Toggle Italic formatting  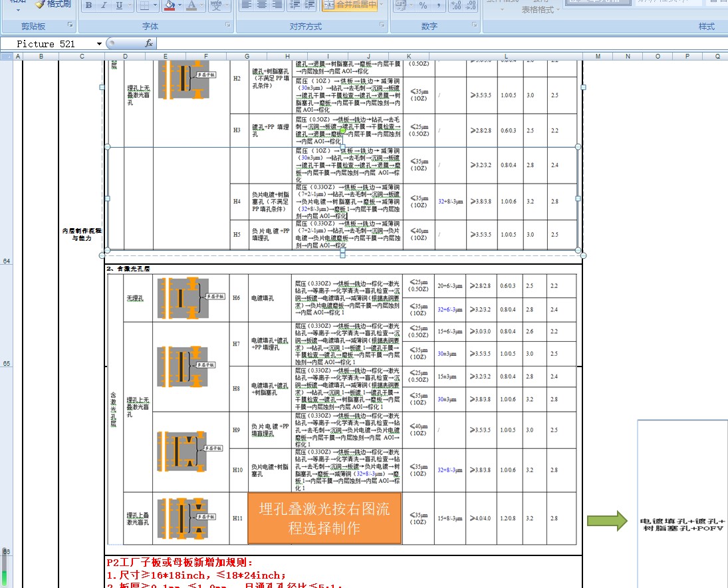(104, 5)
